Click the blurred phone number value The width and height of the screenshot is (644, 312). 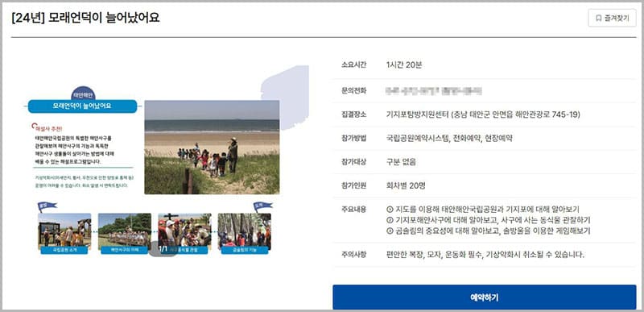(434, 91)
